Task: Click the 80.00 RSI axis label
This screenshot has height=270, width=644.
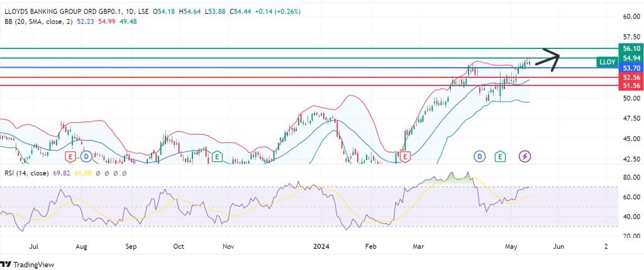Action: click(x=631, y=178)
